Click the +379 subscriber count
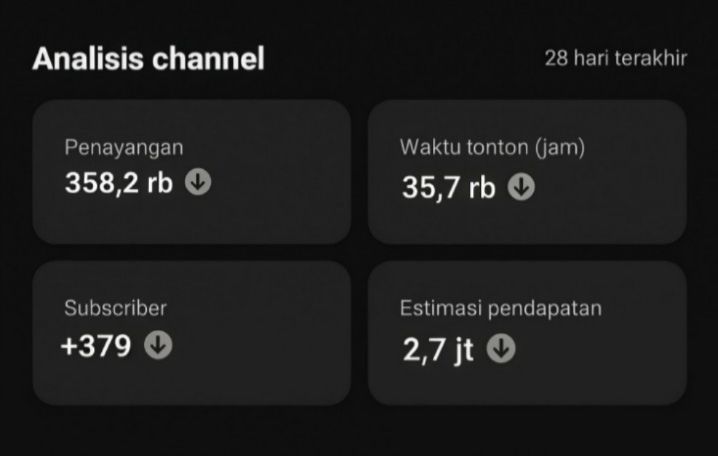 point(96,346)
